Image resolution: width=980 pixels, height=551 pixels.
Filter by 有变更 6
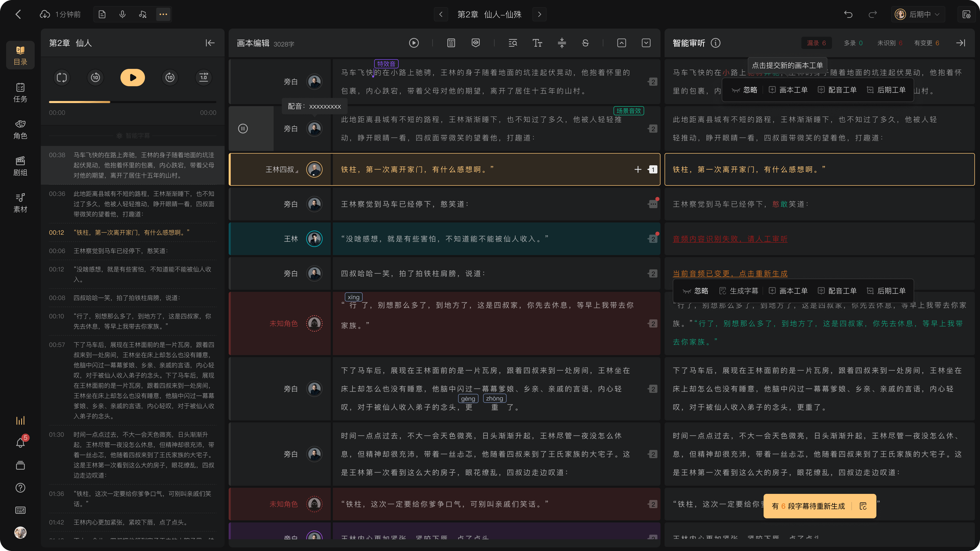(927, 43)
